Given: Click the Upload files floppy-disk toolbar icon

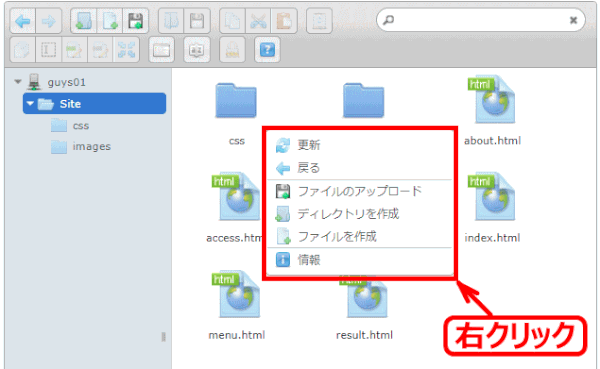Looking at the screenshot, I should coord(135,21).
